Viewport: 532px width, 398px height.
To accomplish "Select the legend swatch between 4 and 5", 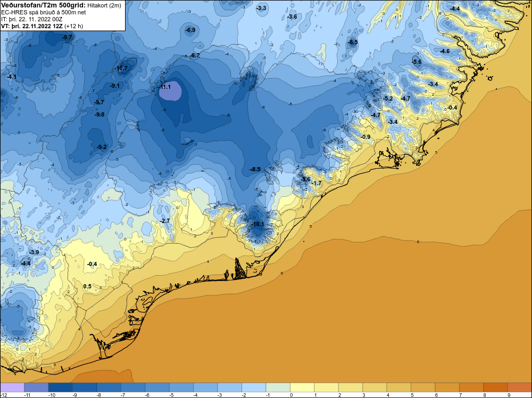I will coord(399,387).
